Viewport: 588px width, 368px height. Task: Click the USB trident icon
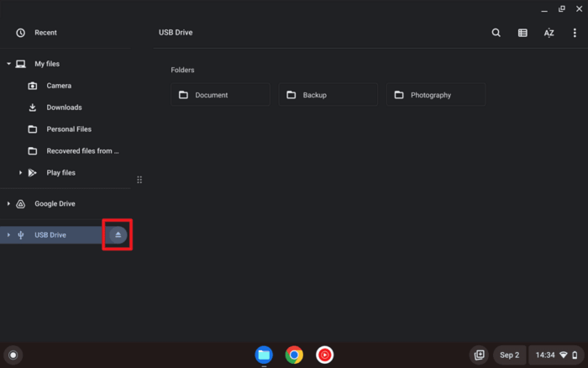(x=21, y=234)
